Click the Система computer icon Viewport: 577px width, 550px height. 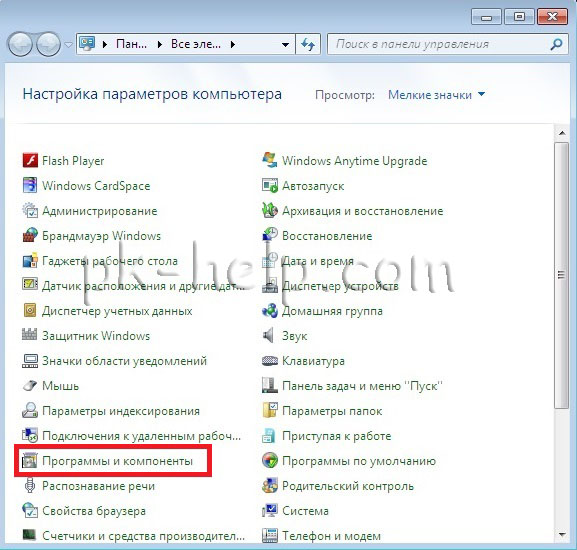pyautogui.click(x=270, y=511)
